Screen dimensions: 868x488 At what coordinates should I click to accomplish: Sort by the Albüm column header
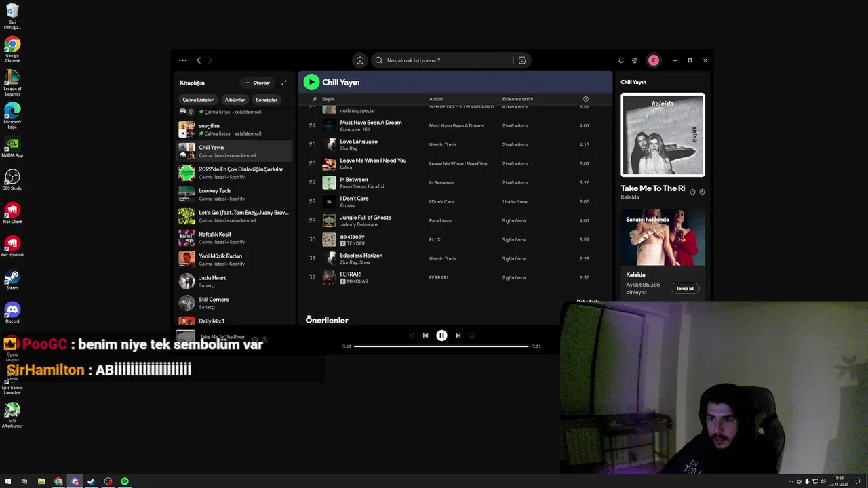click(x=436, y=99)
